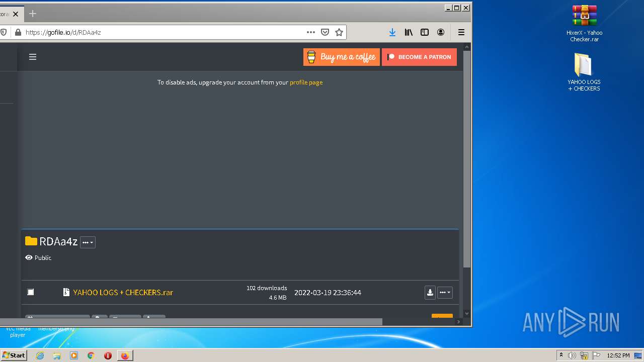
Task: Open the Firefox account icon
Action: pos(441,32)
